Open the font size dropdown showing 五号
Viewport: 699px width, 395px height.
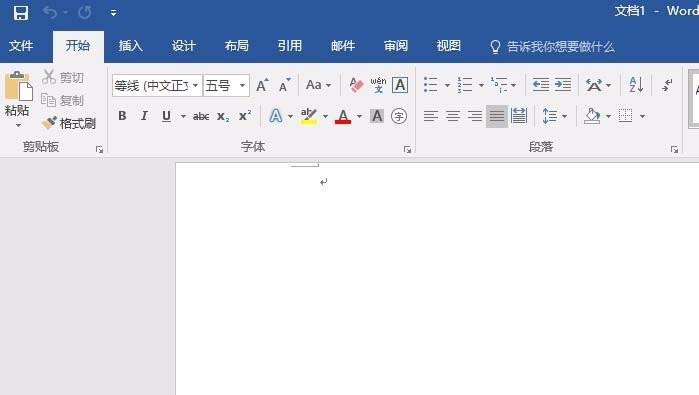[242, 85]
